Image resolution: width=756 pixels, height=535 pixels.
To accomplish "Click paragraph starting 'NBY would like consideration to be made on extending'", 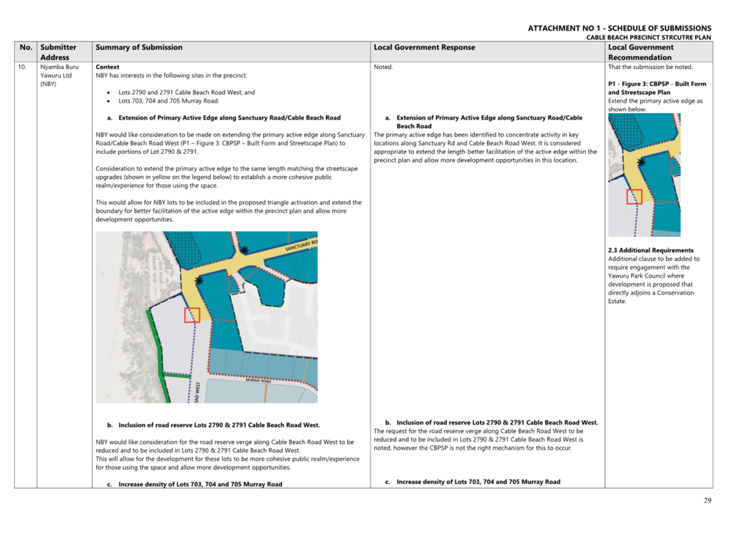I will 230,143.
